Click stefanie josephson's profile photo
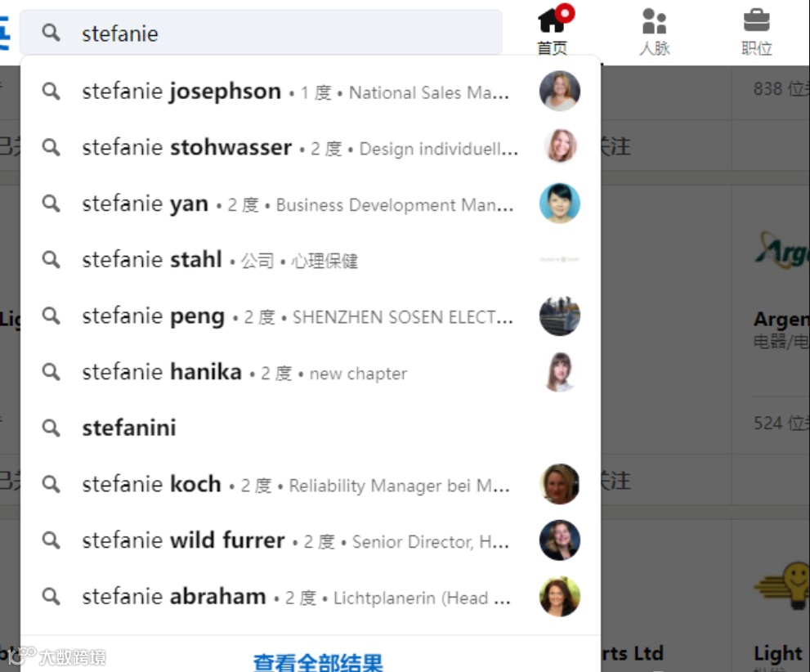The height and width of the screenshot is (672, 810). pos(559,91)
